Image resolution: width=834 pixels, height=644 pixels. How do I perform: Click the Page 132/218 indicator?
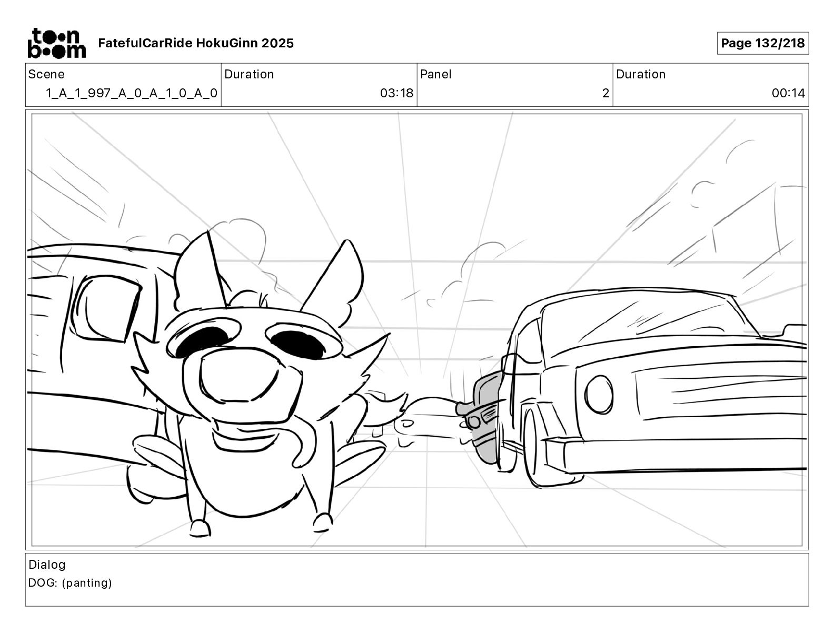[x=762, y=43]
